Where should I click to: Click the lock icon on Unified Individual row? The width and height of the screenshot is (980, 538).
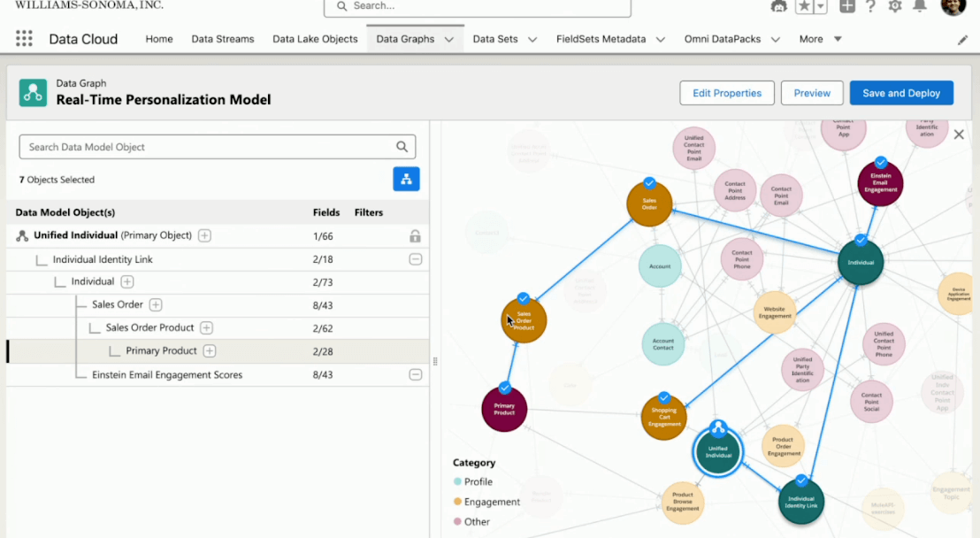415,236
